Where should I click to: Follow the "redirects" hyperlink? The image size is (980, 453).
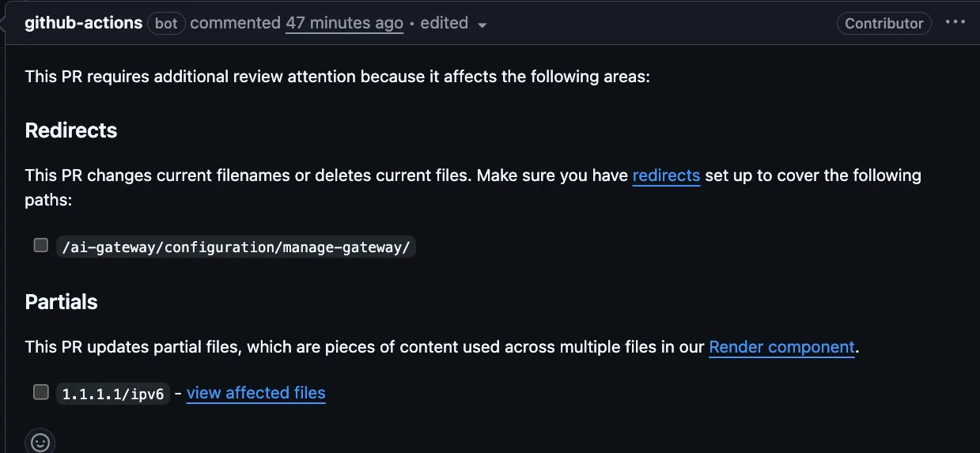click(666, 175)
